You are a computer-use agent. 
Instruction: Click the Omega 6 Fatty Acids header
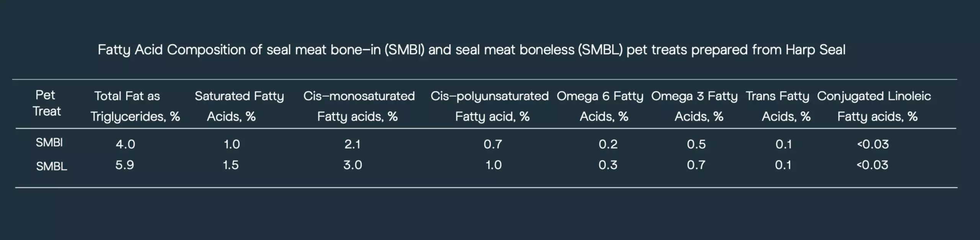(599, 106)
